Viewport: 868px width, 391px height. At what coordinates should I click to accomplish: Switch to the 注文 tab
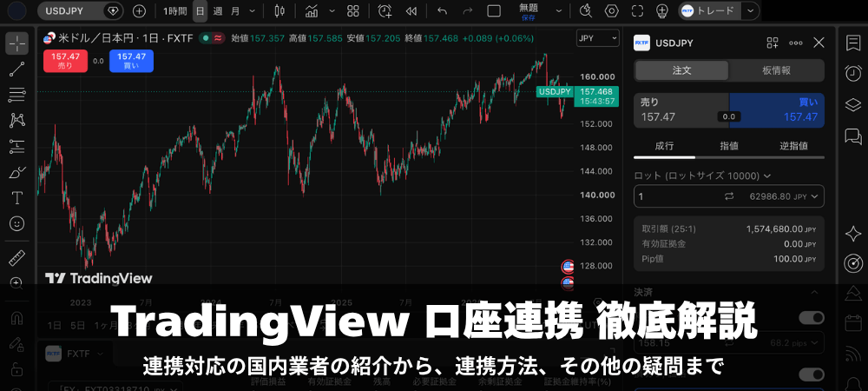[682, 70]
